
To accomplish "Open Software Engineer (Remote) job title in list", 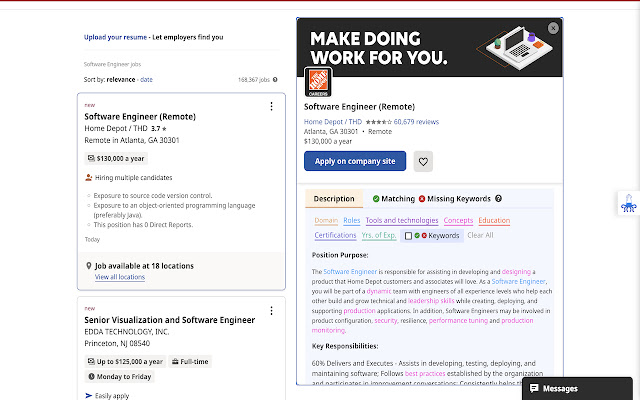I will click(140, 117).
